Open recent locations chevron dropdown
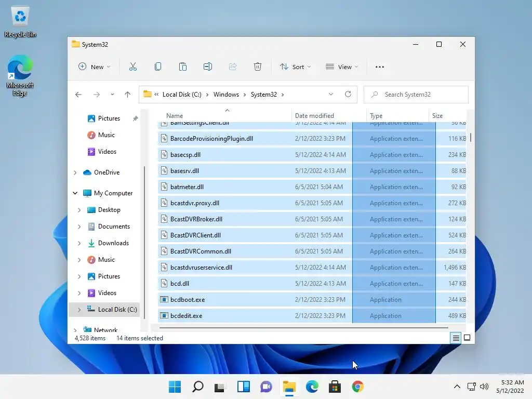 112,95
